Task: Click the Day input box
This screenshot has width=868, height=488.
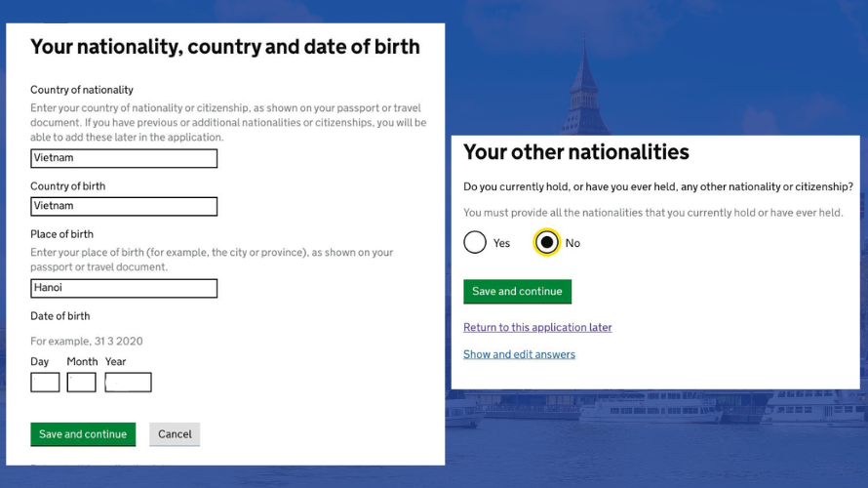Action: coord(45,383)
